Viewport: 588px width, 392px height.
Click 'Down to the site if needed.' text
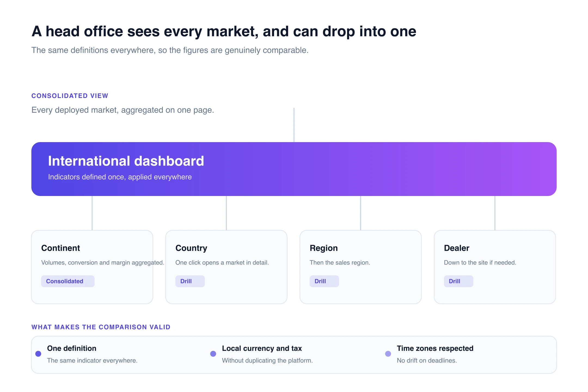tap(480, 263)
